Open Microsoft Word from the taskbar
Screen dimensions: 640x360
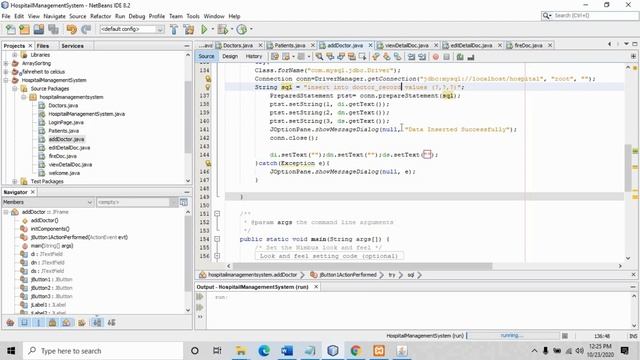coord(287,351)
